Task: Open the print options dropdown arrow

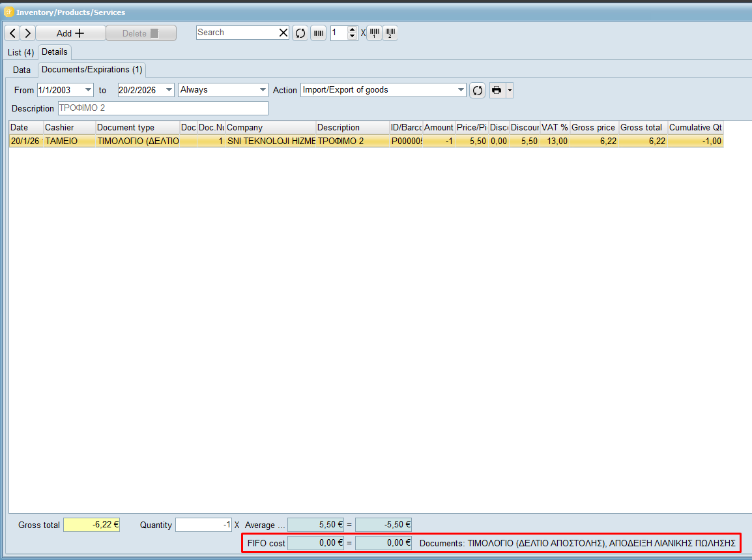Action: point(510,91)
